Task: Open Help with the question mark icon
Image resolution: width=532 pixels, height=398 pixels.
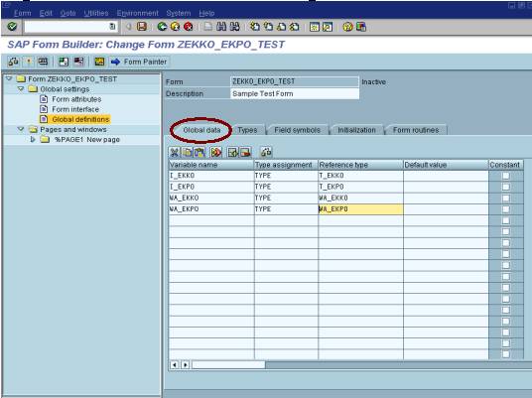Action: click(347, 27)
